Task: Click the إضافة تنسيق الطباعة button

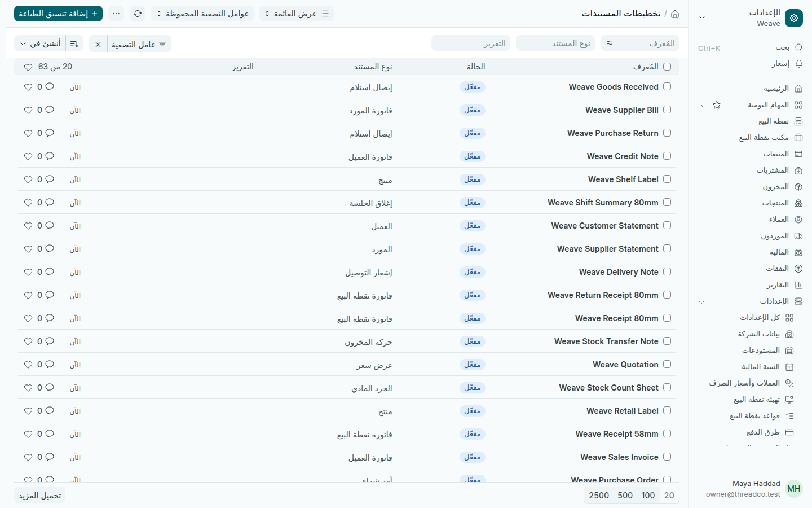Action: [58, 14]
